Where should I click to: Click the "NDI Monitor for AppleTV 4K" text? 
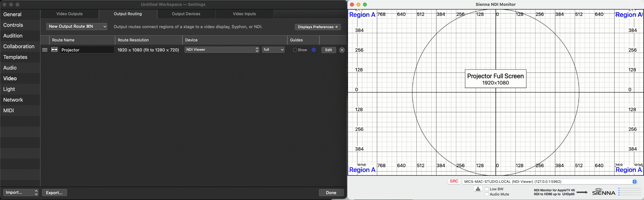554,190
